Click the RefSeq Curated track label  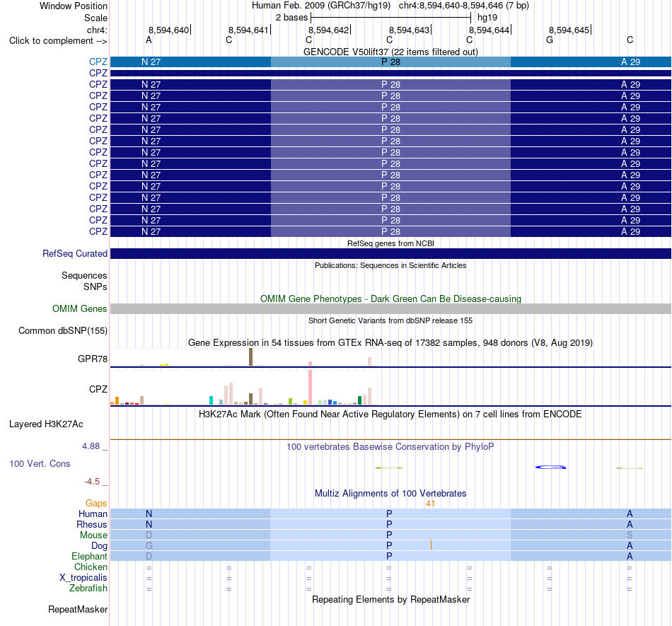pyautogui.click(x=75, y=254)
